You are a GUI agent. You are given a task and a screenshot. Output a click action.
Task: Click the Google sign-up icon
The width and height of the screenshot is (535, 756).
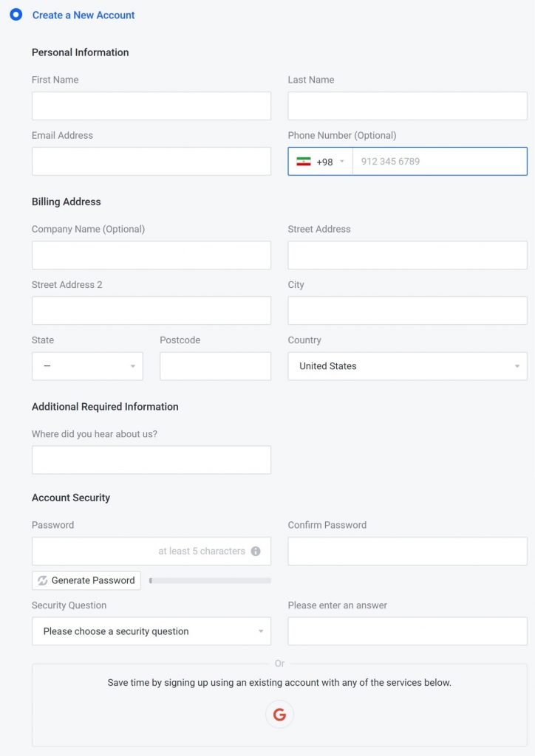tap(279, 714)
